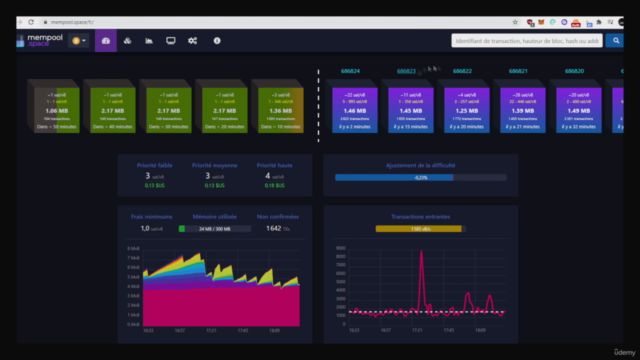Viewport: 640px width, 360px height.
Task: Click the 'Priorité haute' fee label
Action: [x=275, y=165]
